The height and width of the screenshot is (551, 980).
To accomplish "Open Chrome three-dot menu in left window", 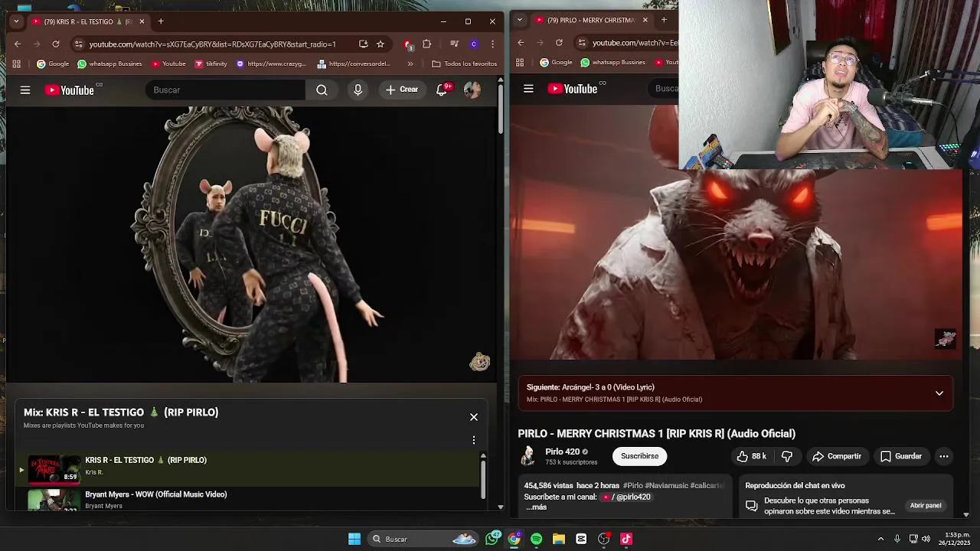I will pos(492,44).
